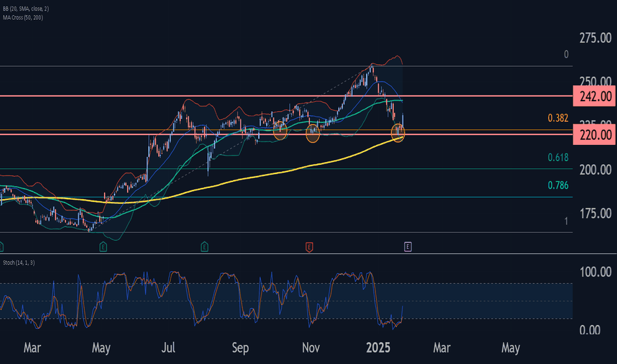
Task: Click the 220.00 price line label
Action: click(596, 135)
